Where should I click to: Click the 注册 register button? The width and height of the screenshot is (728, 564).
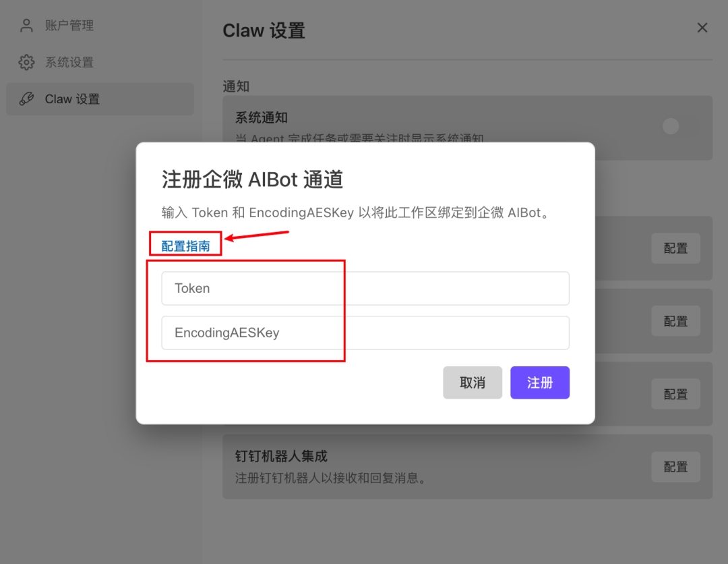(540, 383)
